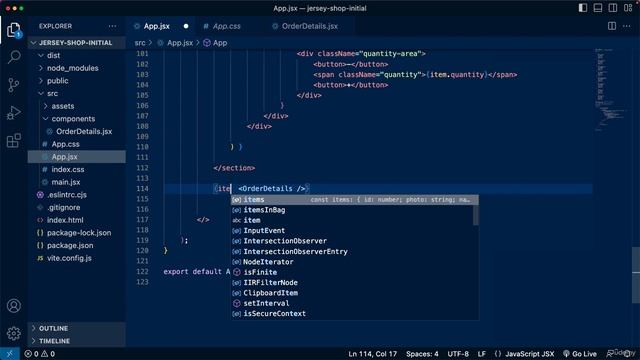Open the Manage gear icon
This screenshot has height=360, width=640.
tap(14, 333)
